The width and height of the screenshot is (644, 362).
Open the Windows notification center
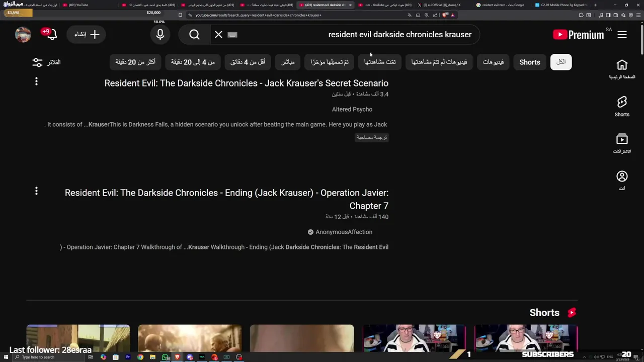tap(635, 357)
